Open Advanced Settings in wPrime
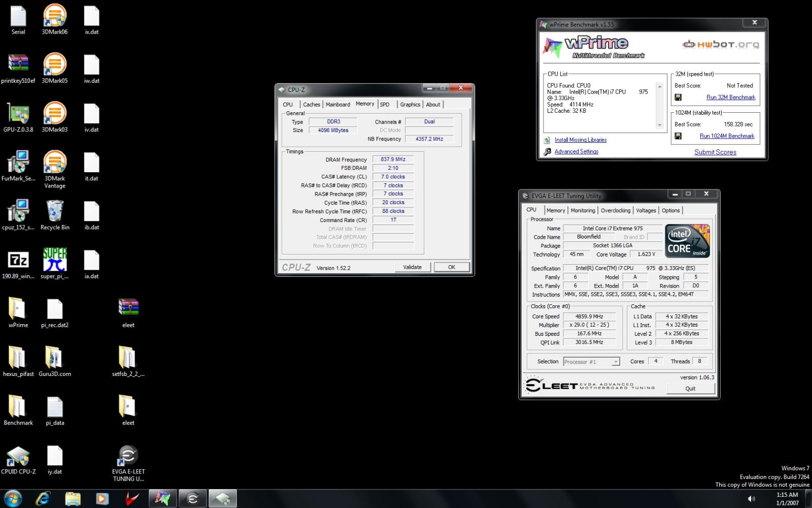Screen dimensions: 812x508 coord(577,152)
